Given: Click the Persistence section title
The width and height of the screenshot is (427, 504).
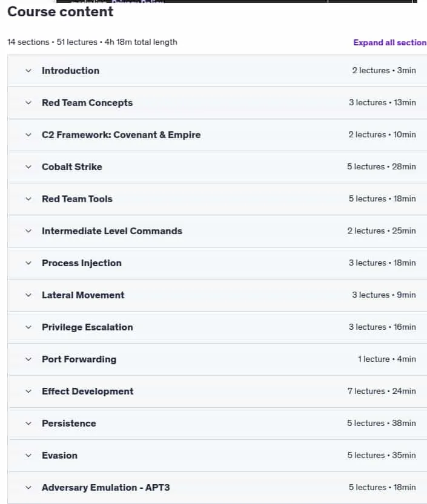Looking at the screenshot, I should (69, 424).
